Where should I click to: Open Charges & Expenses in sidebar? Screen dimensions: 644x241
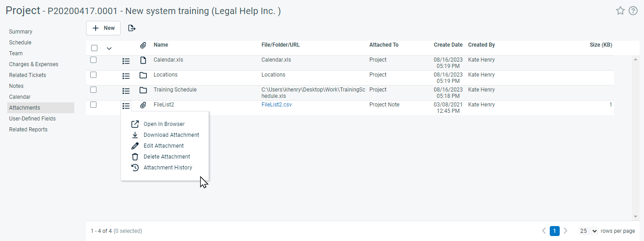pos(34,64)
